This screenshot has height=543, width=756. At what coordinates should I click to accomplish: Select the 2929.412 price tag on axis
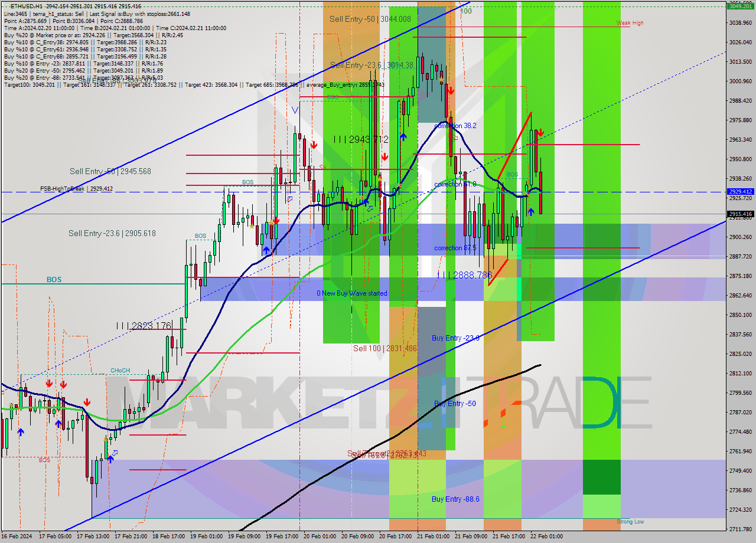[740, 192]
